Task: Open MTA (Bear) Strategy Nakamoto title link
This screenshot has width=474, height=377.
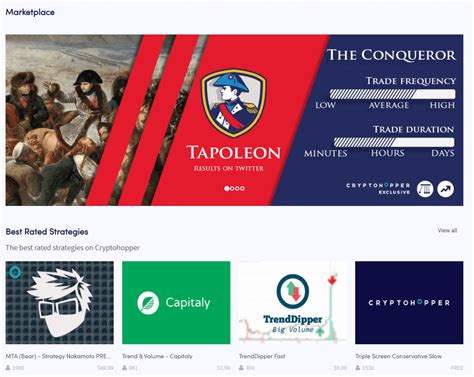Action: click(59, 356)
